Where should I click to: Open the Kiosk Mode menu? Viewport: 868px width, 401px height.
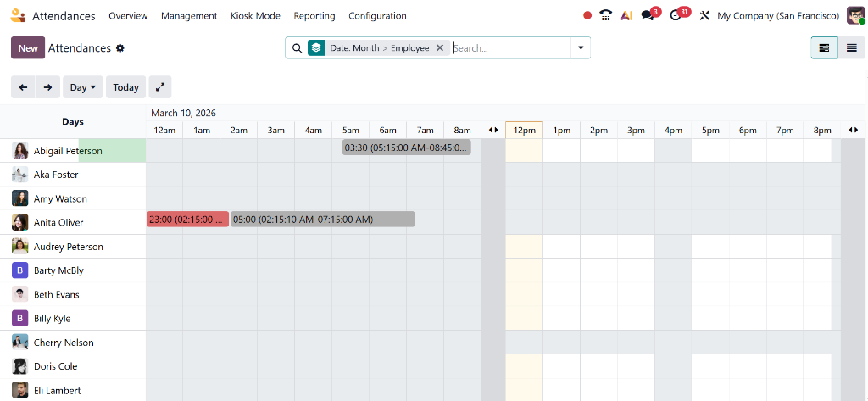click(x=255, y=16)
